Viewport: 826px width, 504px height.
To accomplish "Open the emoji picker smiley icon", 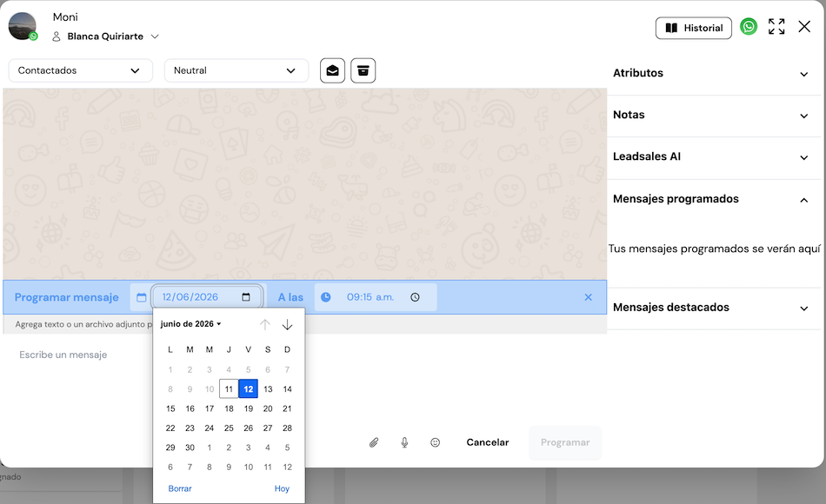I will pos(435,442).
